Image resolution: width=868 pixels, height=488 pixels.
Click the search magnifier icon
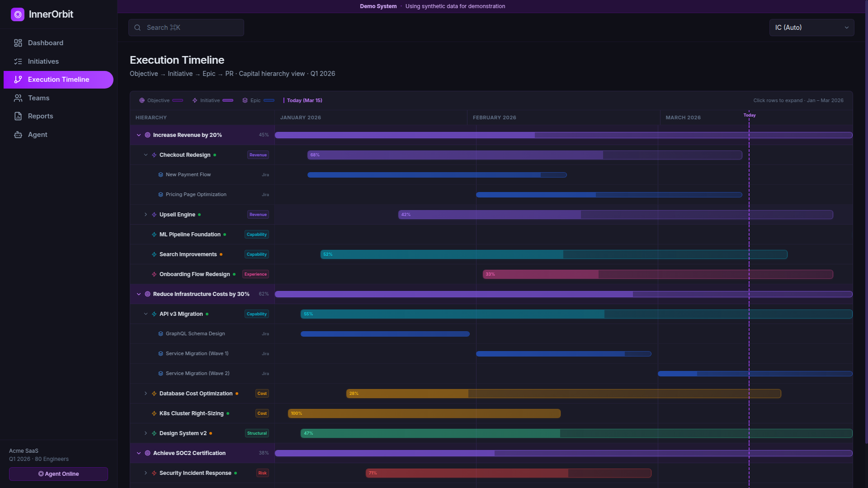tap(137, 28)
